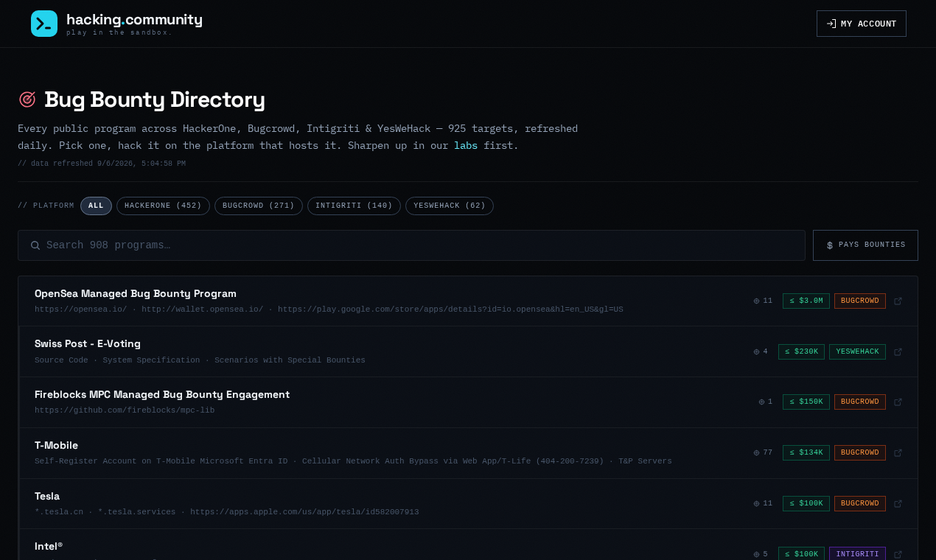
Task: Click the BUGCROWD badge on T-Mobile row
Action: (860, 452)
